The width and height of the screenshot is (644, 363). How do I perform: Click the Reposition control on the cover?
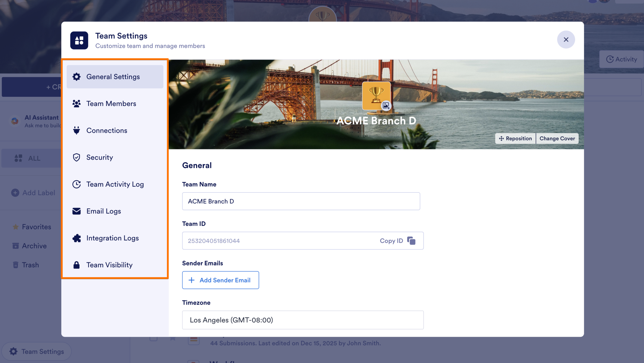[515, 138]
